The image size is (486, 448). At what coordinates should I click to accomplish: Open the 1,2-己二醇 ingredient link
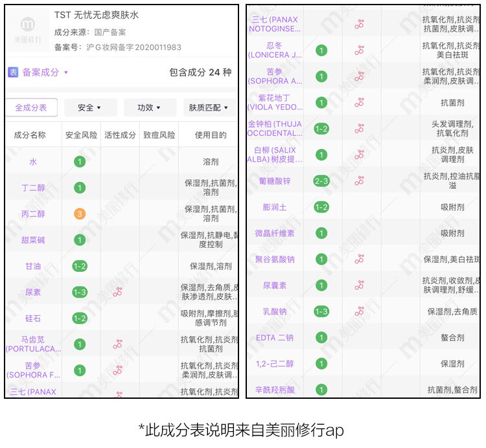pos(275,364)
